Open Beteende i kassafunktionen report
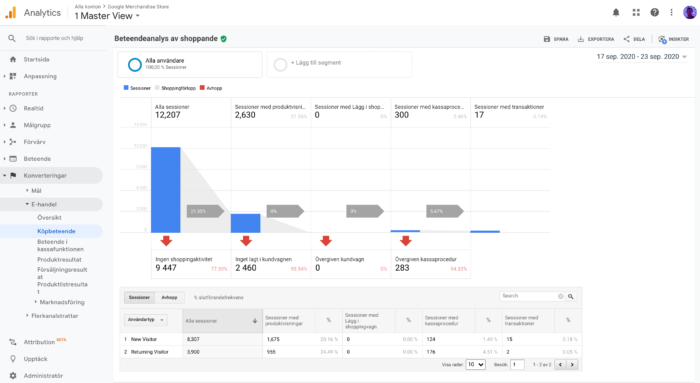 coord(60,246)
